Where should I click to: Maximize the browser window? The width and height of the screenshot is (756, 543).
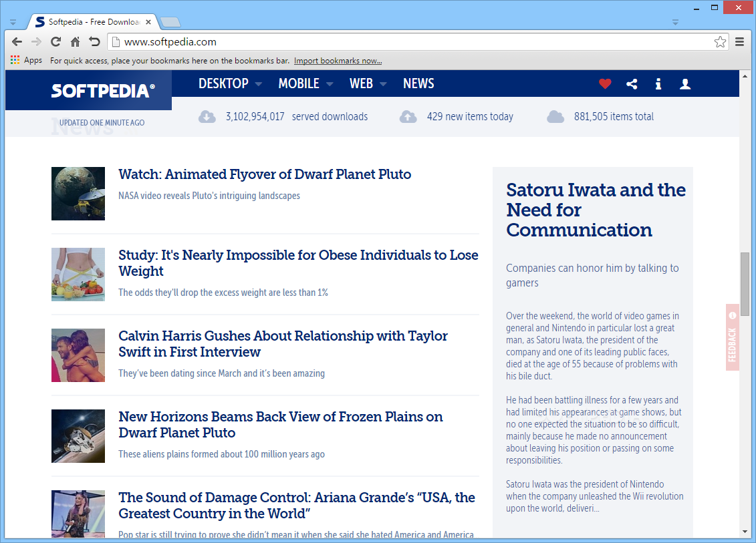pyautogui.click(x=715, y=7)
